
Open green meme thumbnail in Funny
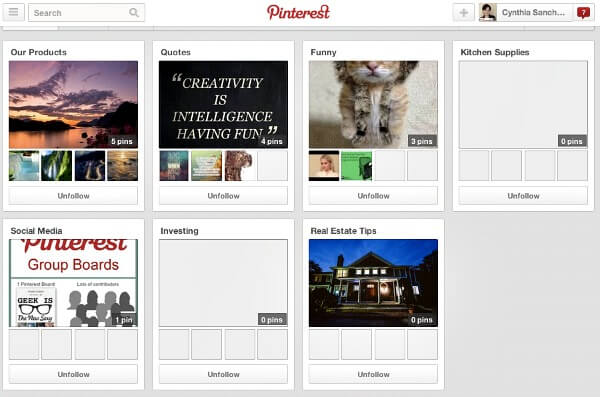click(x=357, y=166)
